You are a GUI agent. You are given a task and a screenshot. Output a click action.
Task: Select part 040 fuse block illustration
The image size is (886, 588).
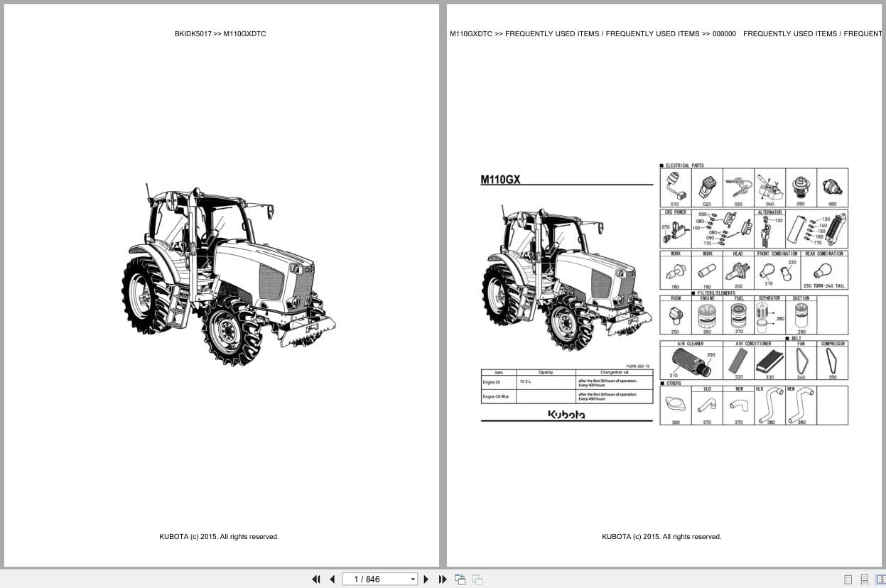click(769, 187)
